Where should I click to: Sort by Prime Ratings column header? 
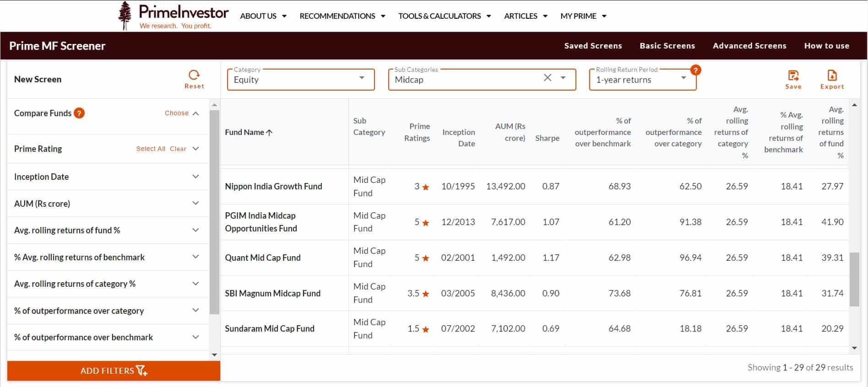coord(417,132)
